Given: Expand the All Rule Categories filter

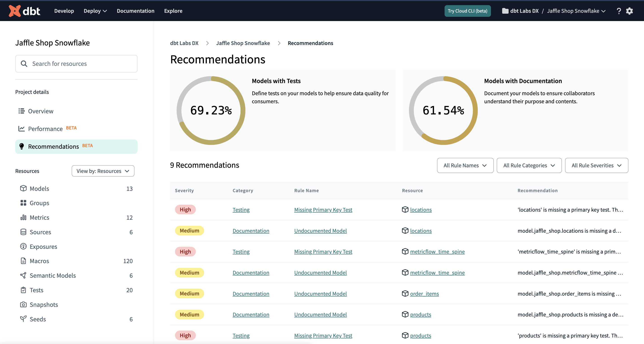Looking at the screenshot, I should click(x=529, y=165).
